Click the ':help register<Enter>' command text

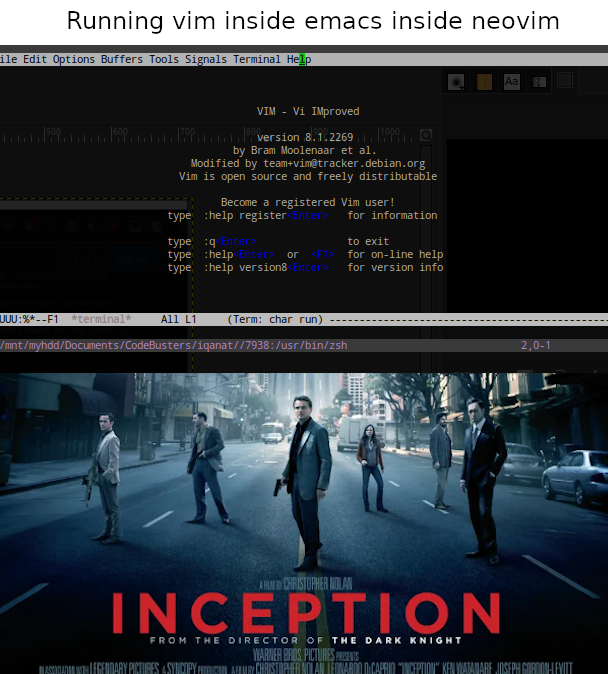point(266,215)
